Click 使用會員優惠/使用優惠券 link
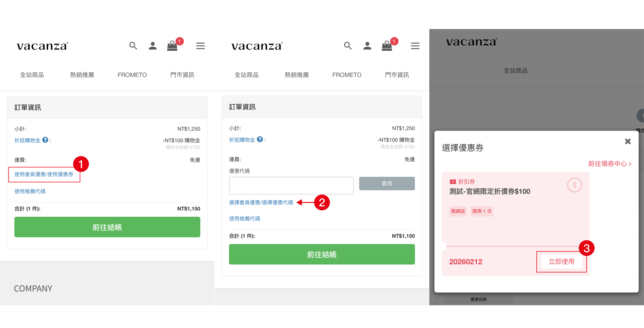Viewport: 644px width, 328px height. point(44,174)
